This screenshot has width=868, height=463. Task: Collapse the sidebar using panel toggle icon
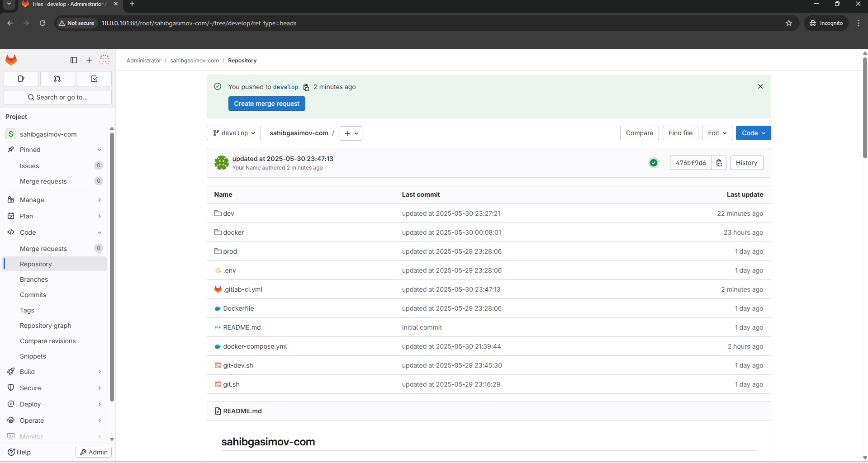click(x=73, y=60)
